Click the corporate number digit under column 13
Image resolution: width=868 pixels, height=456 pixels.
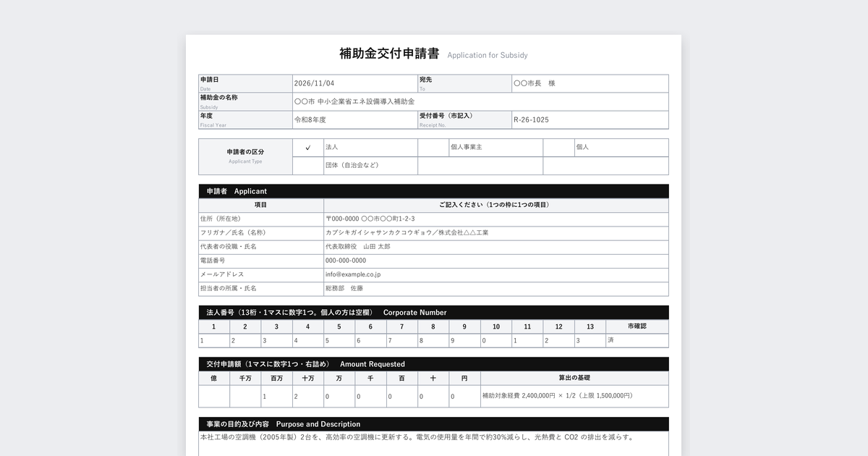[590, 340]
